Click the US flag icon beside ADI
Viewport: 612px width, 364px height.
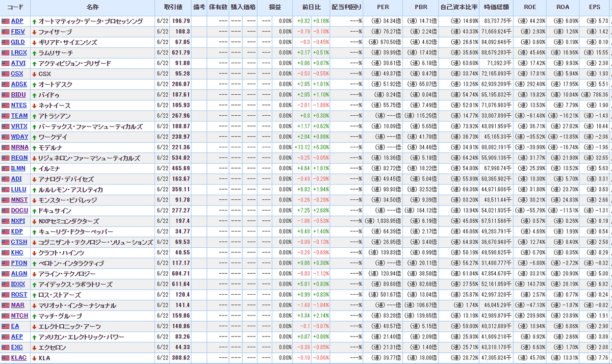pos(6,179)
